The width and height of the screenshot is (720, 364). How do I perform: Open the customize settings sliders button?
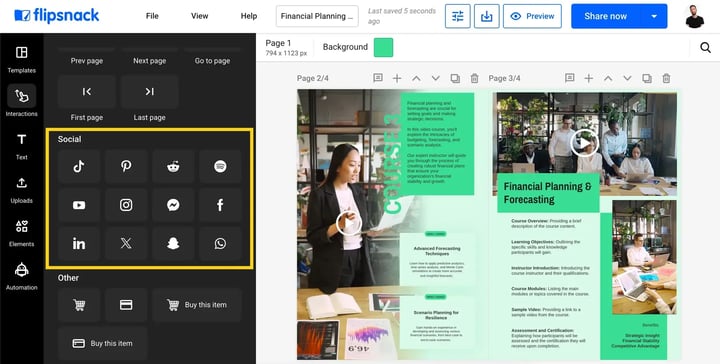(x=458, y=17)
